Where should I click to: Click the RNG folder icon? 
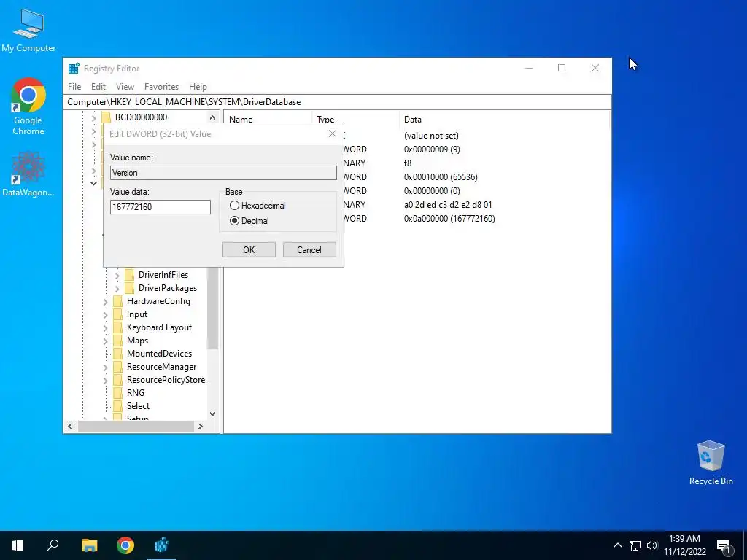click(x=117, y=393)
